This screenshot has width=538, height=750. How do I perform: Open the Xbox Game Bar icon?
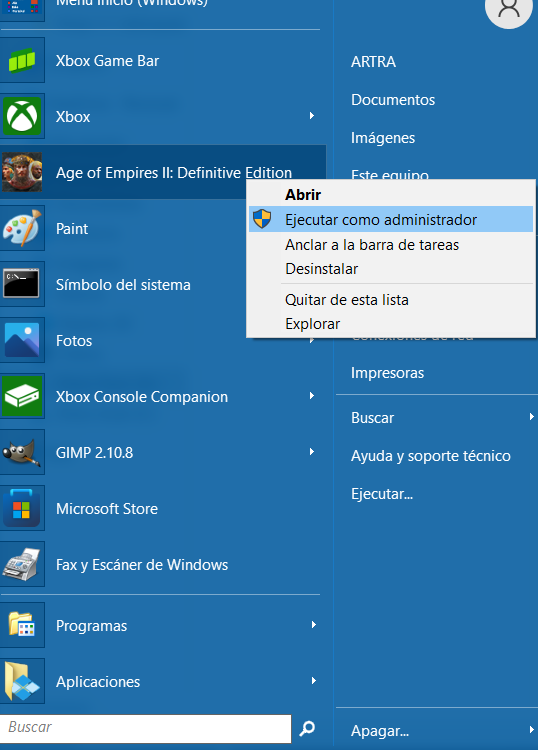pyautogui.click(x=22, y=60)
